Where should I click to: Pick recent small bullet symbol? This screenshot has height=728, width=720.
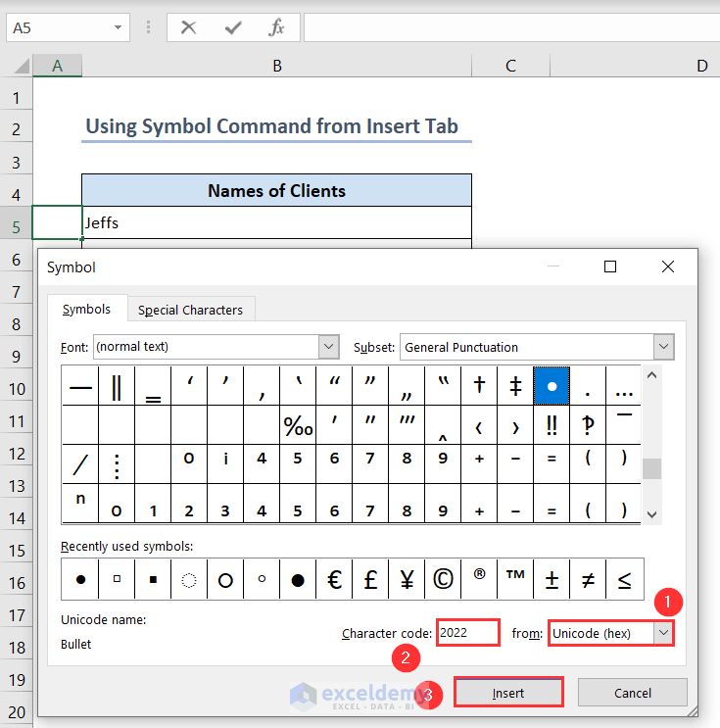[80, 579]
